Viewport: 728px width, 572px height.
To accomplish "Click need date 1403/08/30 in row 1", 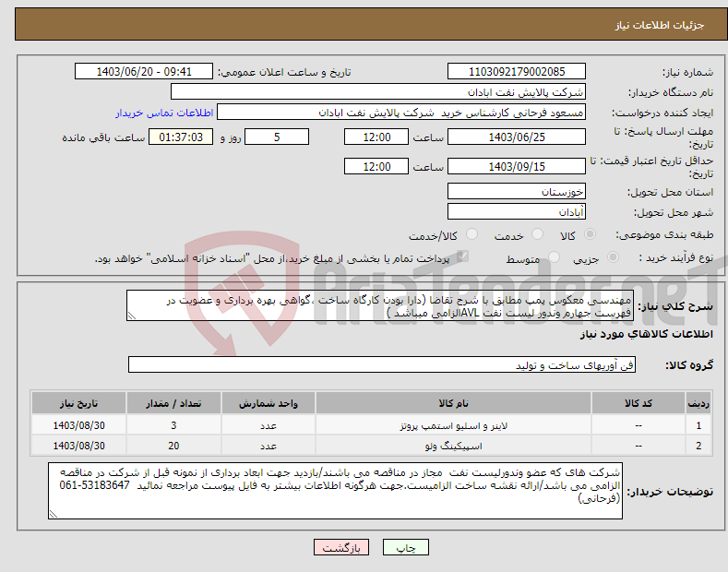I will coord(79,425).
